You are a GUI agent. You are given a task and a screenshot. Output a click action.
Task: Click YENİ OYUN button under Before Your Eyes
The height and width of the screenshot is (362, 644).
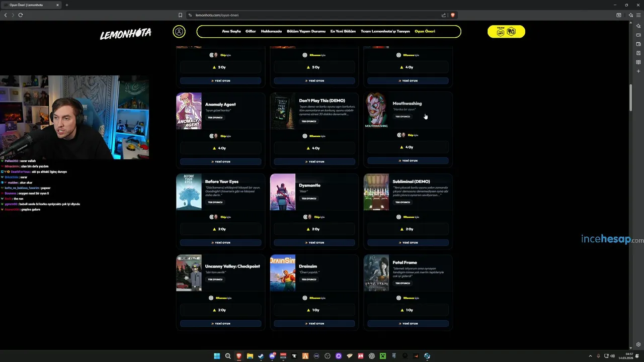pos(220,243)
